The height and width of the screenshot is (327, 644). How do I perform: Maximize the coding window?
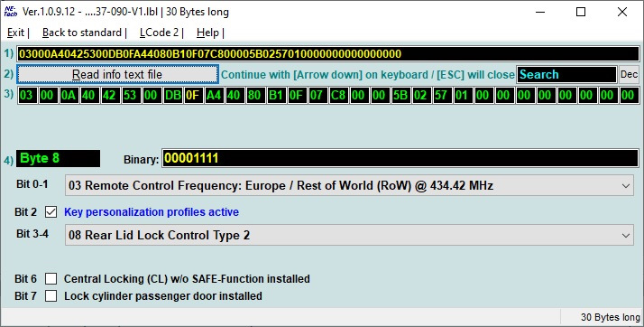coord(581,12)
